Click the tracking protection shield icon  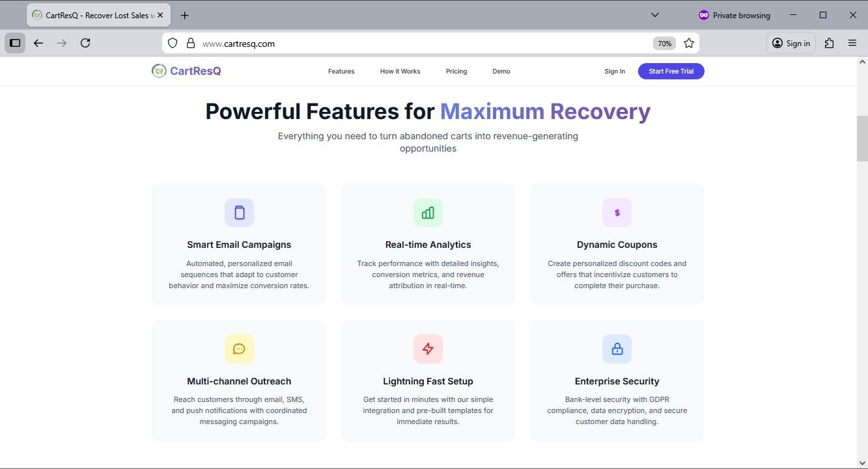click(171, 43)
